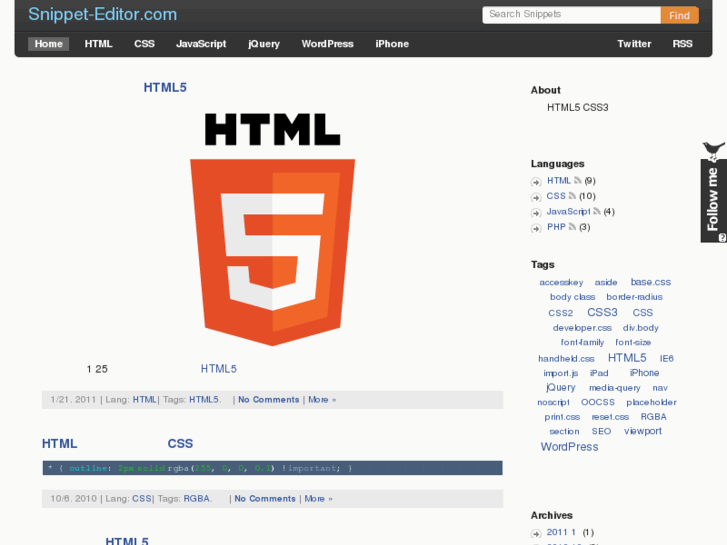Select the iPad tag
This screenshot has width=727, height=545.
(x=599, y=373)
